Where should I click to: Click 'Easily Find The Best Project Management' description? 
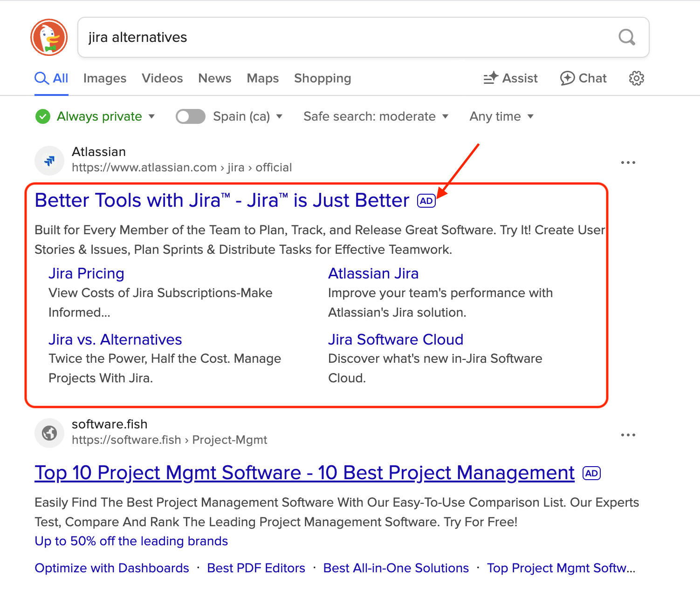click(337, 512)
